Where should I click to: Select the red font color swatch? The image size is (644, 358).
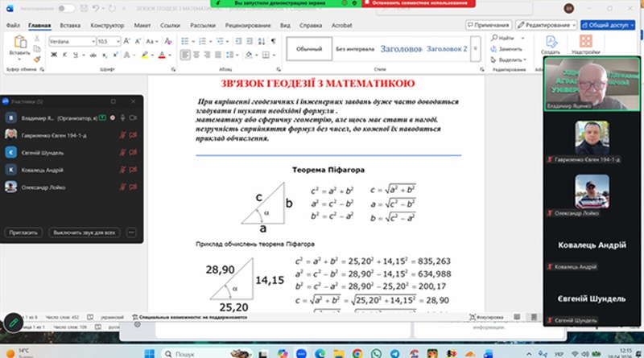(162, 55)
